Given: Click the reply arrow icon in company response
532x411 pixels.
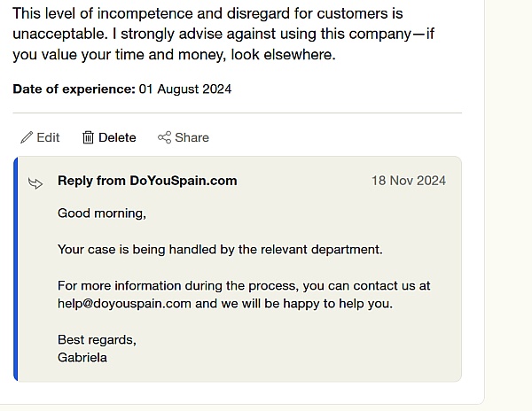Looking at the screenshot, I should click(35, 183).
